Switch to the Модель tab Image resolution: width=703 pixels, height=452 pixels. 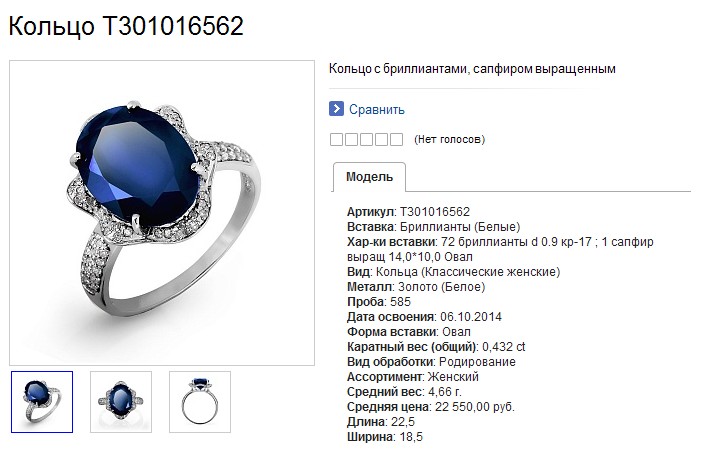[x=369, y=177]
